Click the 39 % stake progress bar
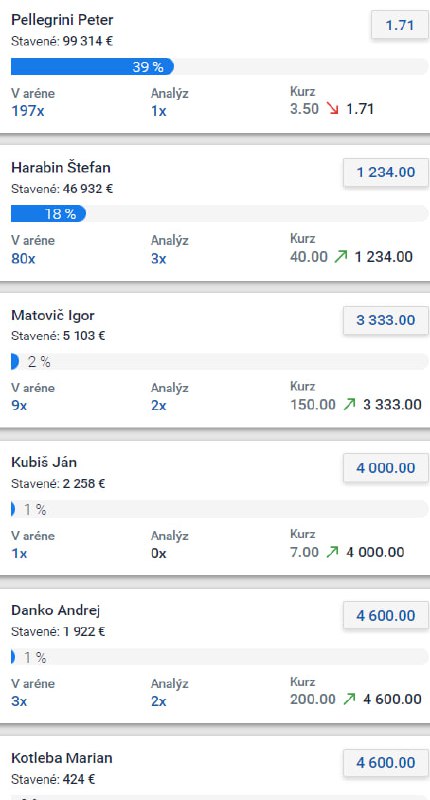Screen dimensions: 430x800 [219, 67]
